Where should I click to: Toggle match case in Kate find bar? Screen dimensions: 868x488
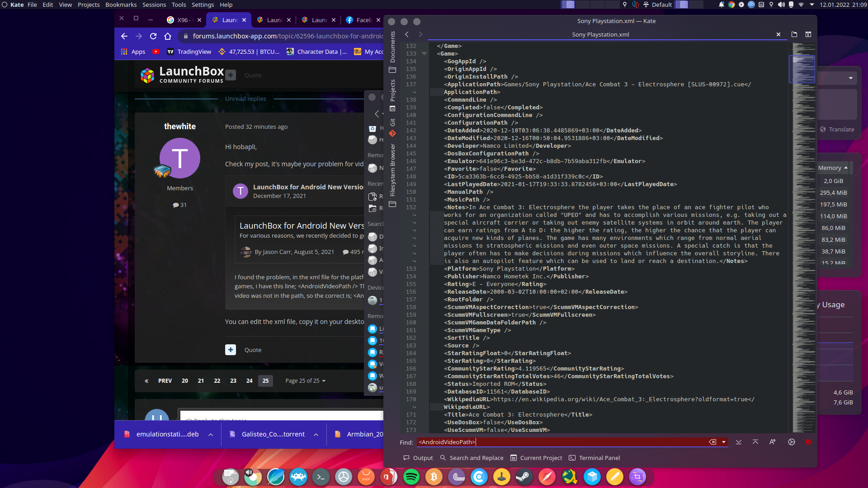point(772,442)
